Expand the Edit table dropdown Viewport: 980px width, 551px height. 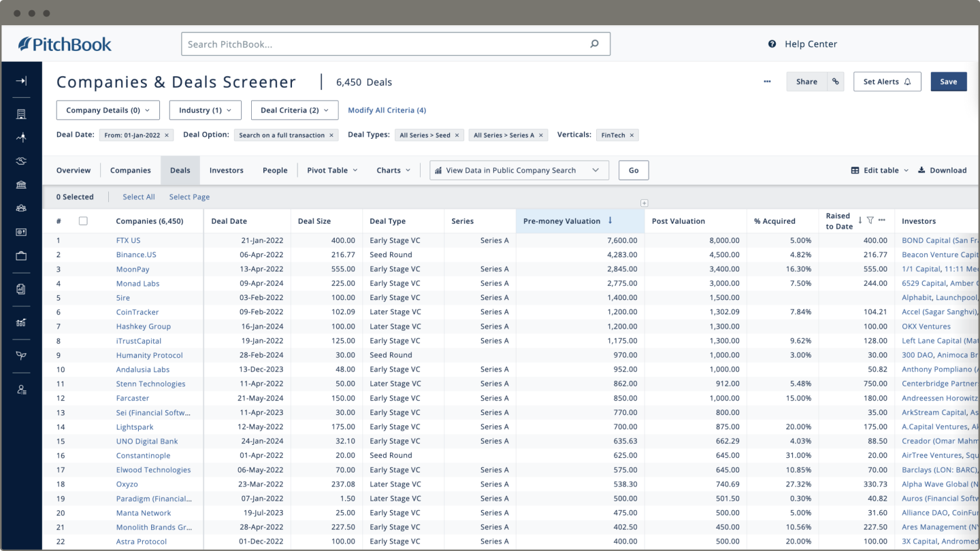click(879, 170)
